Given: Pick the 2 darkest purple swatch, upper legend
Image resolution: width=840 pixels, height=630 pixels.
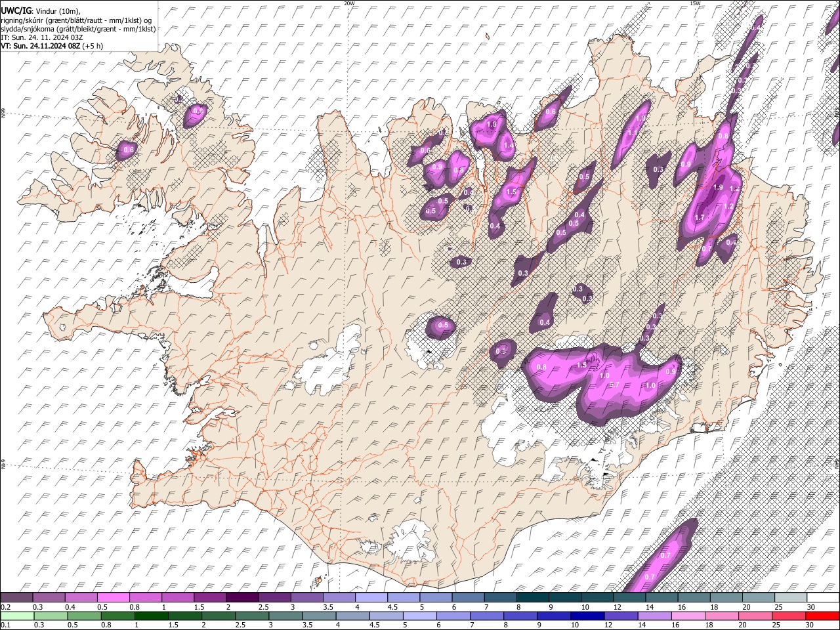Looking at the screenshot, I should pos(241,598).
